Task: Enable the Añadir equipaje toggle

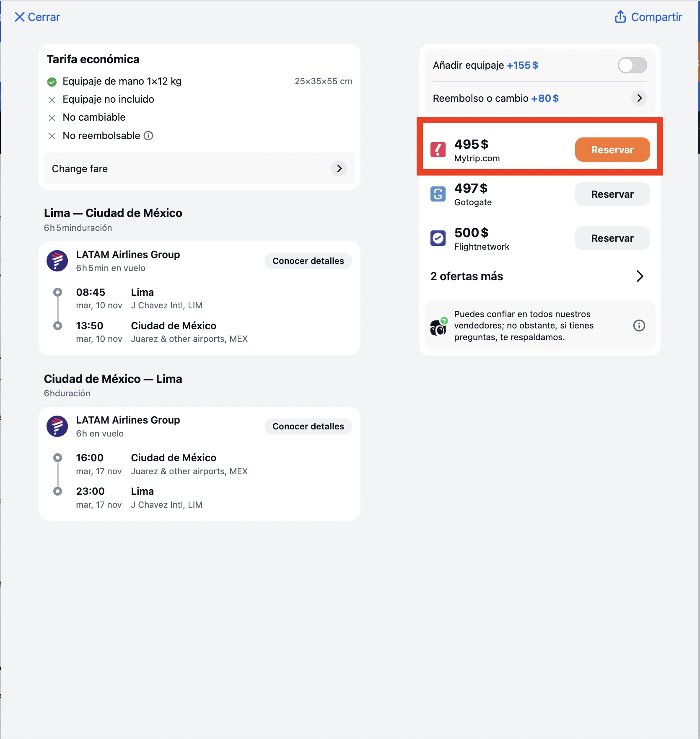Action: click(632, 65)
